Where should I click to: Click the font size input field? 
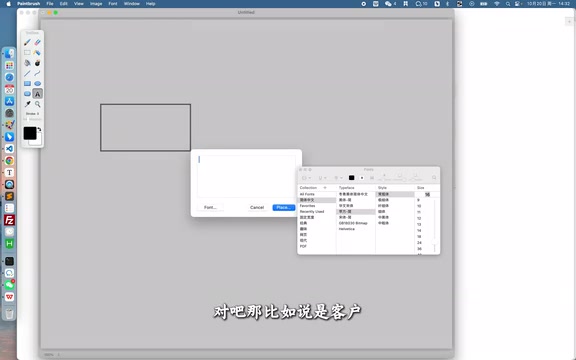427,195
